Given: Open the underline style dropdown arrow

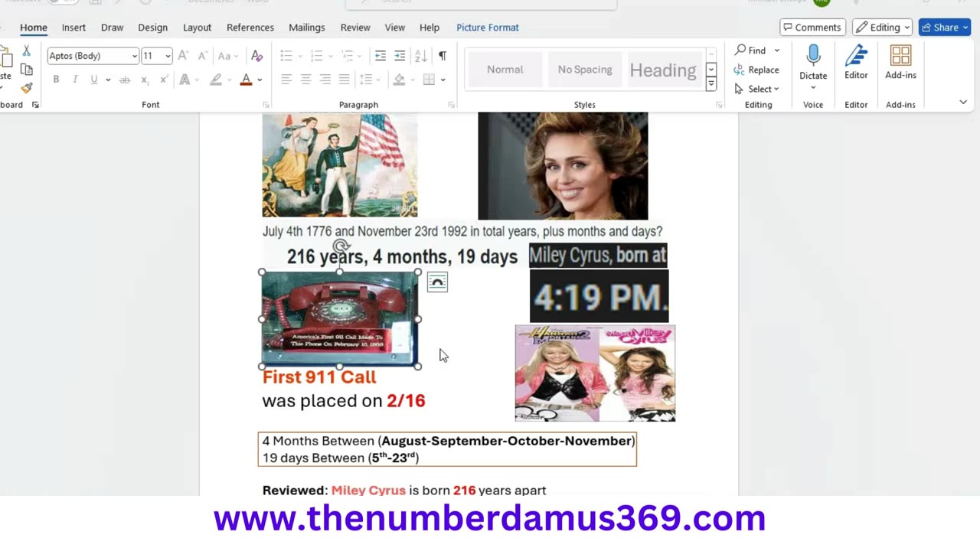Looking at the screenshot, I should click(x=108, y=80).
